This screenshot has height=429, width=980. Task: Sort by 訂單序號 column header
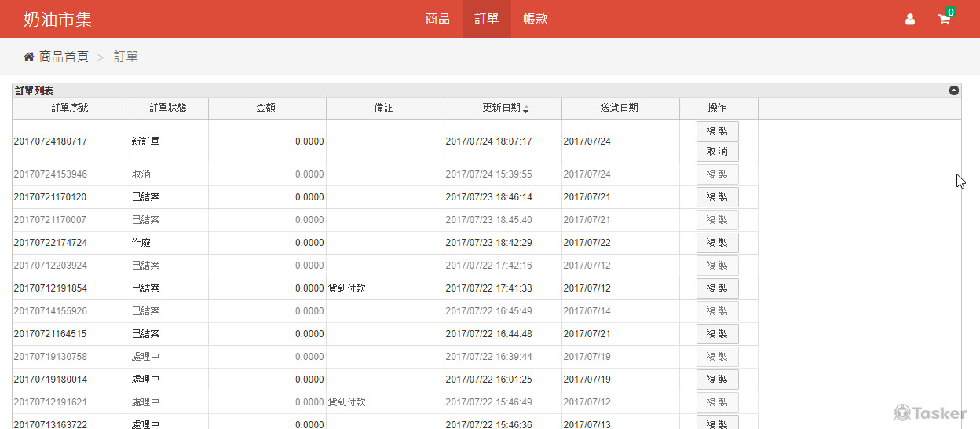coord(71,108)
